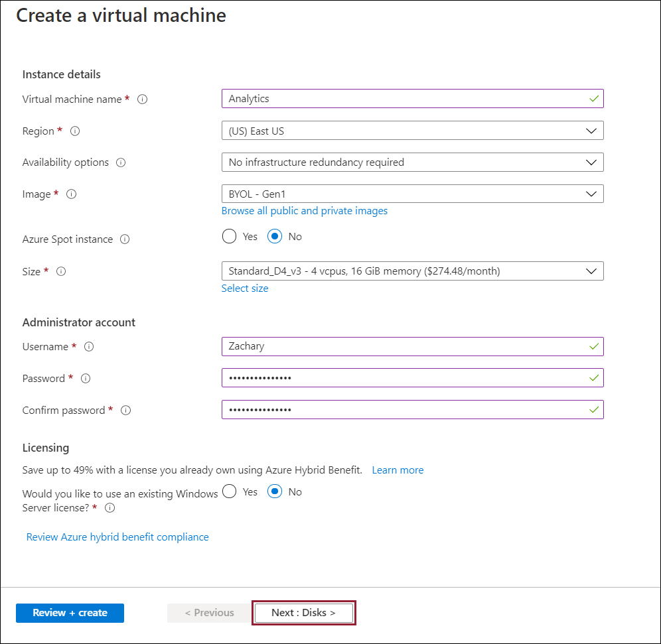Image resolution: width=661 pixels, height=644 pixels.
Task: Click the Select size link
Action: 245,289
